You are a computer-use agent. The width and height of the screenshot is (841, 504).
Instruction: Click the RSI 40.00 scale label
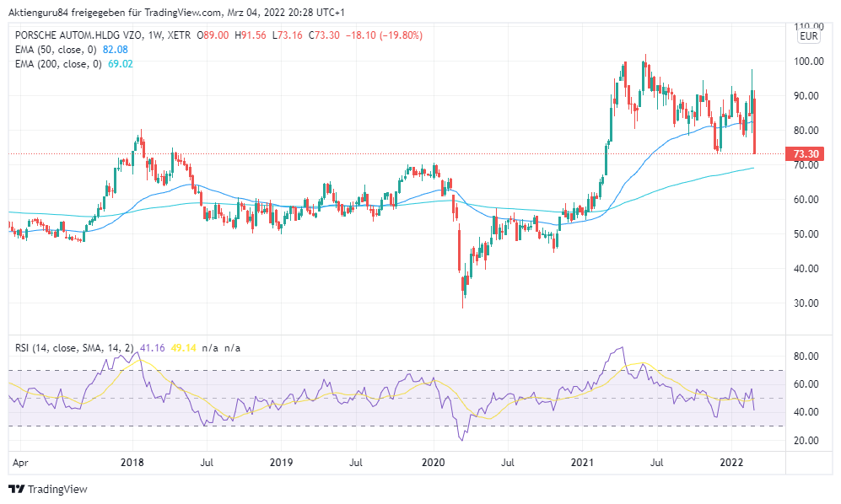tap(806, 412)
